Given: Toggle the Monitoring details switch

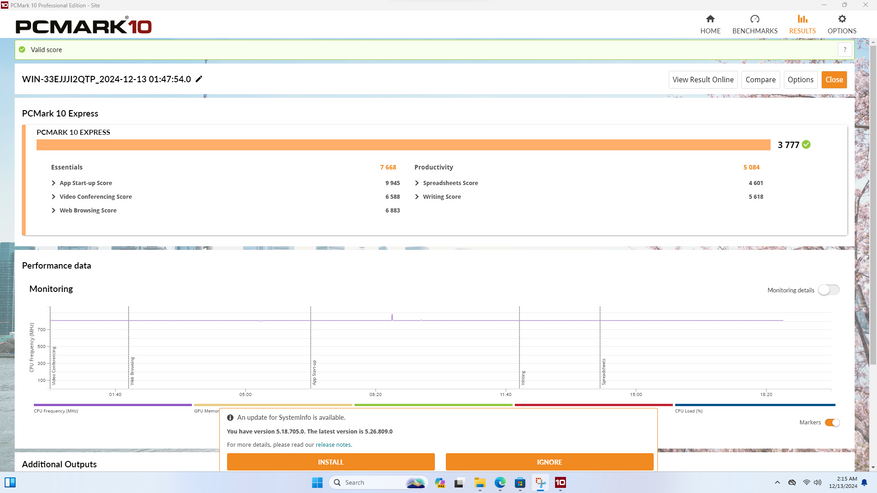Looking at the screenshot, I should (828, 290).
